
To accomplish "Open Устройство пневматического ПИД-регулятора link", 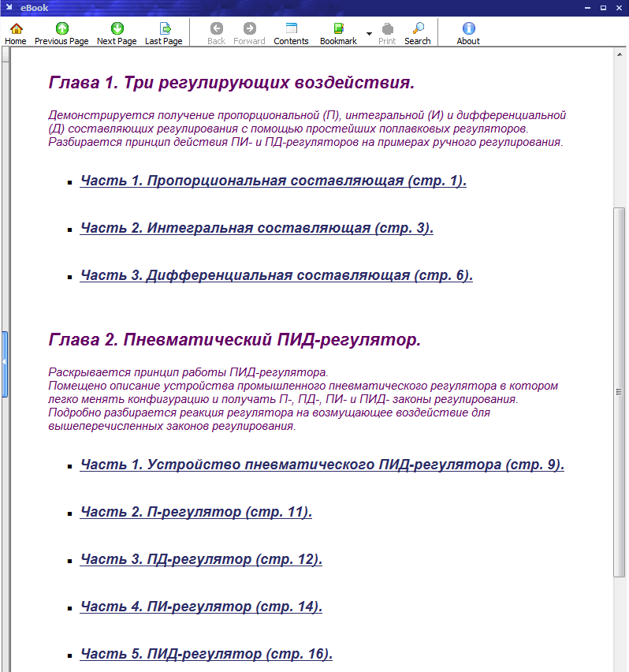I will point(322,465).
